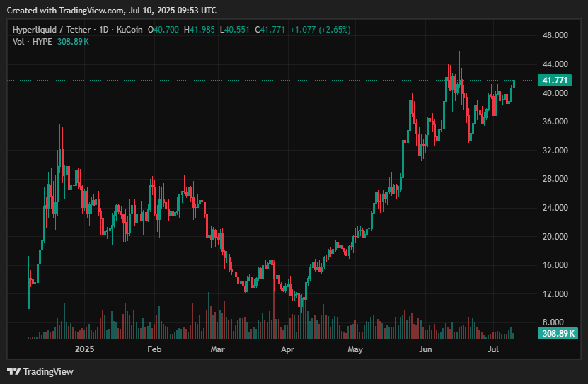Select the Feb label on time axis

154,349
